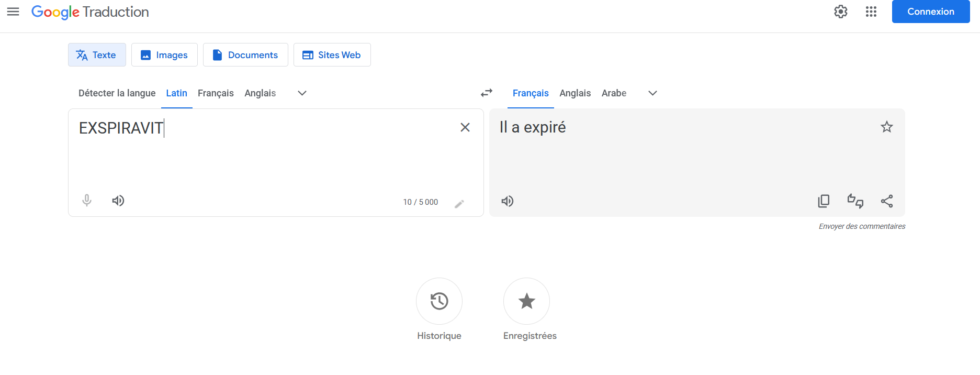Viewport: 980px width, 375px height.
Task: Copy the translation to clipboard
Action: [824, 201]
